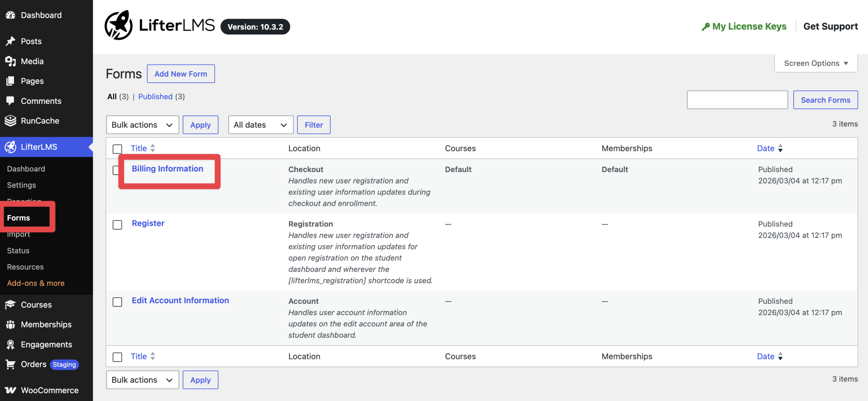Click the Add New Form button
The image size is (868, 401).
181,73
